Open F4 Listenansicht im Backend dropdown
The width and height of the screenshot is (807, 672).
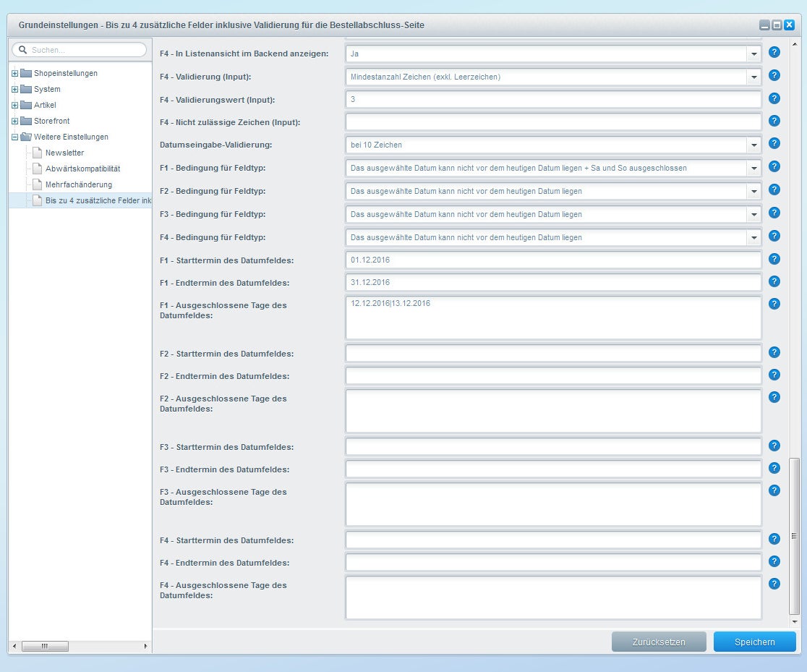(753, 54)
